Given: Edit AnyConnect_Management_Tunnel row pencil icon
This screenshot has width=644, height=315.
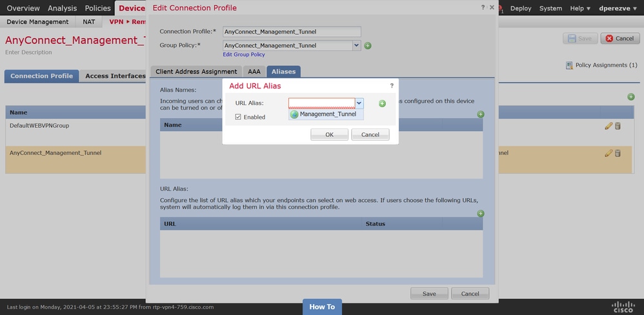Looking at the screenshot, I should (609, 153).
